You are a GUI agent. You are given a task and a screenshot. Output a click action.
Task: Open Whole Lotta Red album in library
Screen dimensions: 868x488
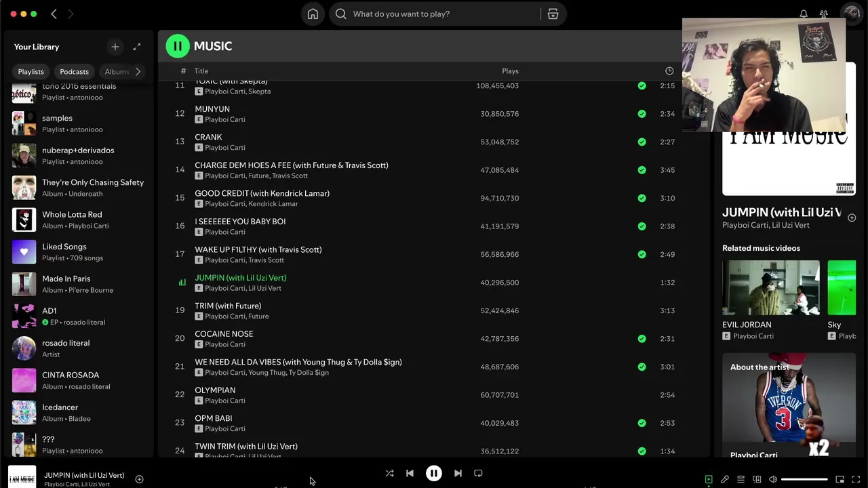pyautogui.click(x=80, y=220)
